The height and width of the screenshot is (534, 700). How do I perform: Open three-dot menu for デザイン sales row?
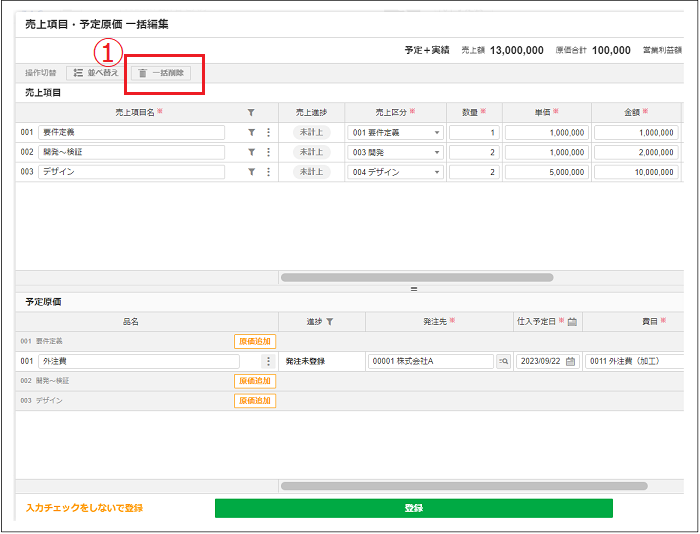(x=268, y=172)
